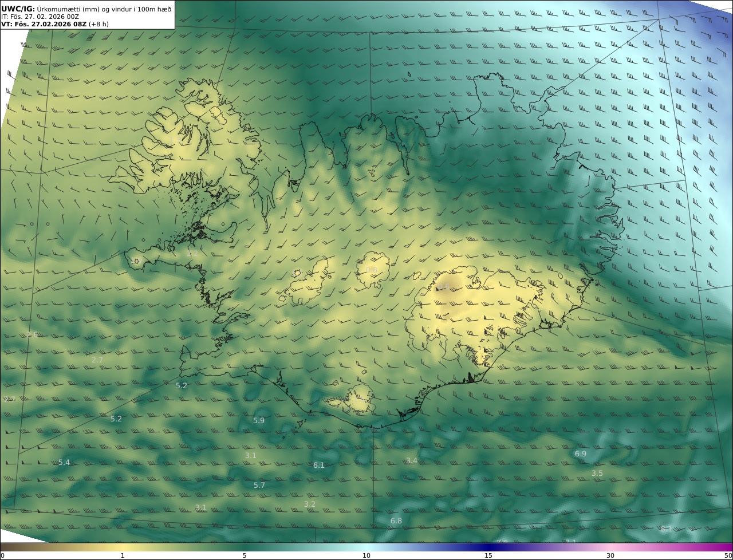Click the 6.1 value label on the map
733x560 pixels.
point(319,465)
